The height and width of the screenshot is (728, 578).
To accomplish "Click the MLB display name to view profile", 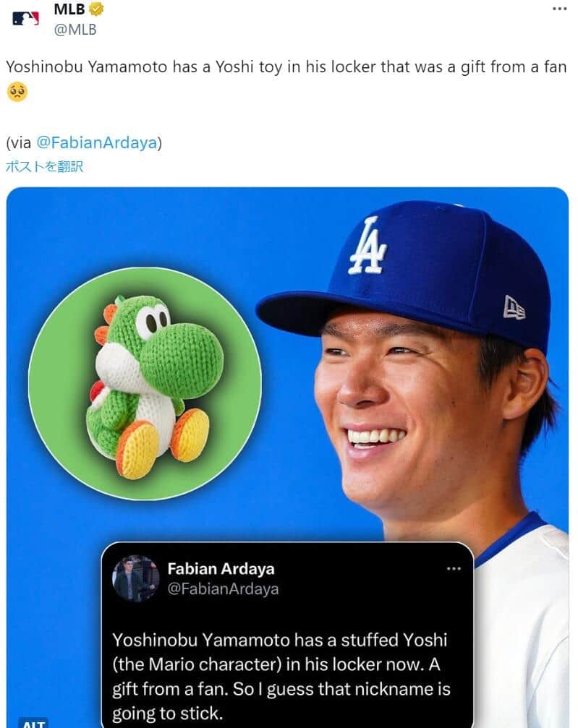I will (69, 10).
